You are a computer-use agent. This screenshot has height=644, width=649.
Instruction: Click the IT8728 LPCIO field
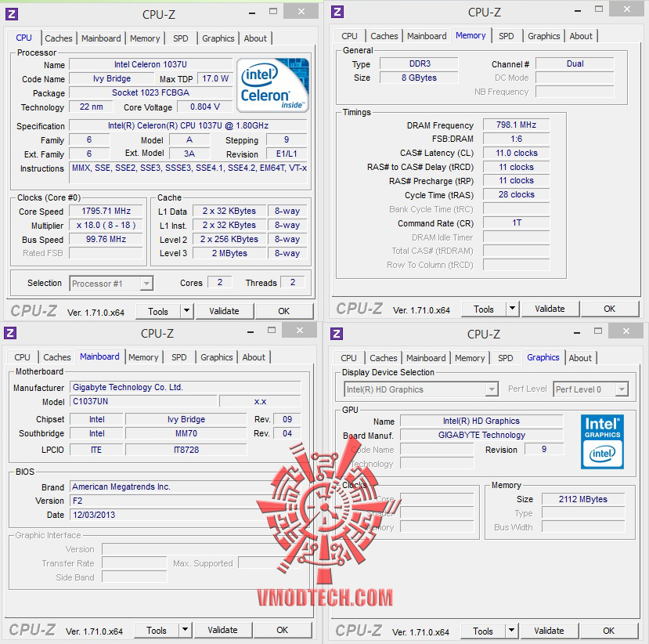[x=186, y=450]
